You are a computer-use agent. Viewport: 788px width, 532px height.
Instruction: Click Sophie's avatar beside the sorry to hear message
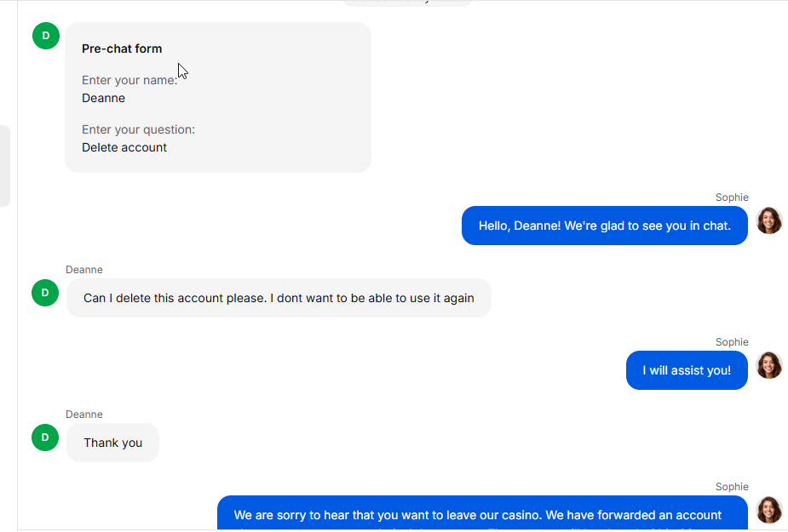(x=769, y=510)
